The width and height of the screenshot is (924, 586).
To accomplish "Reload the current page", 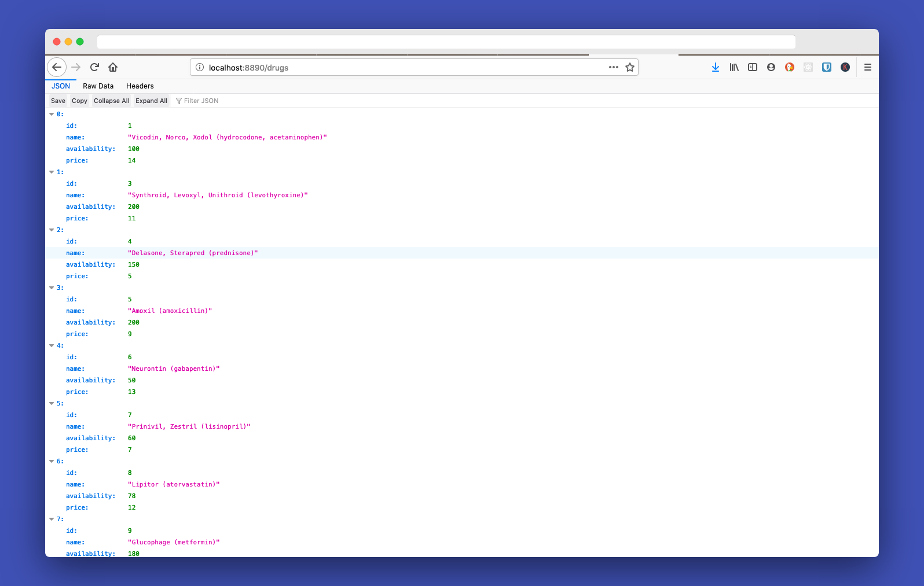I will [x=95, y=67].
